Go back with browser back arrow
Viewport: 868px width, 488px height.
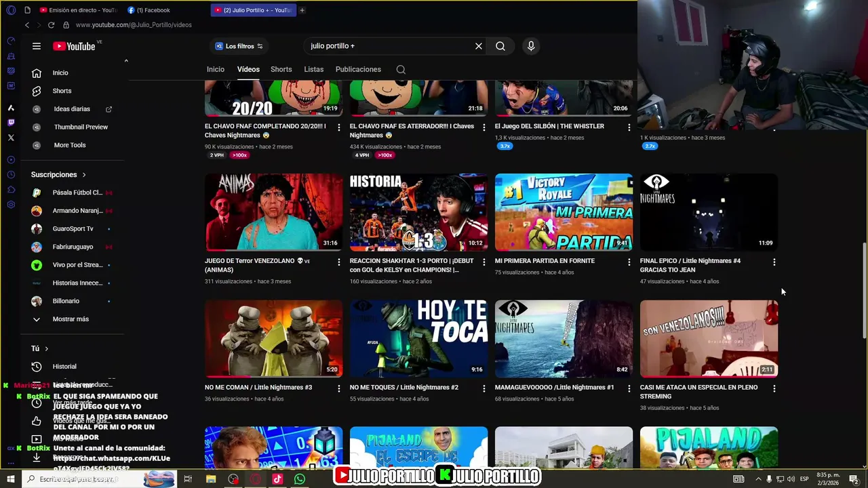tap(27, 25)
